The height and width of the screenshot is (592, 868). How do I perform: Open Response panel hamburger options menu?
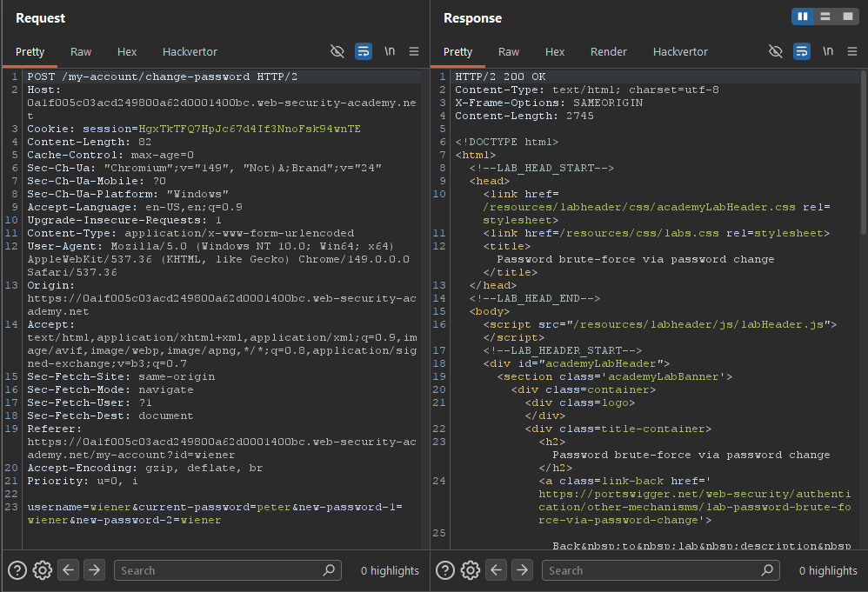click(852, 51)
